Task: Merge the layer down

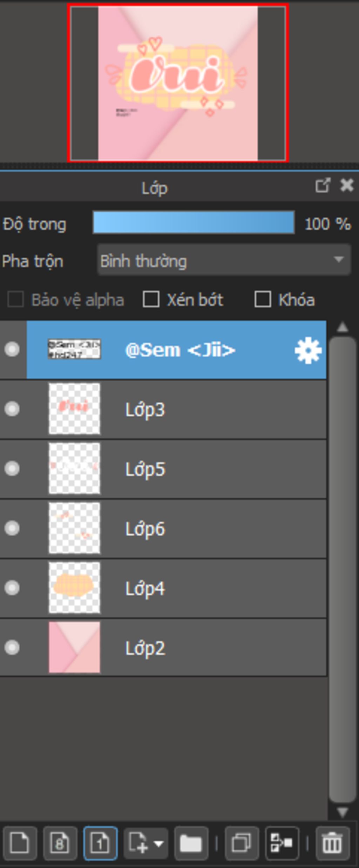Action: (282, 842)
